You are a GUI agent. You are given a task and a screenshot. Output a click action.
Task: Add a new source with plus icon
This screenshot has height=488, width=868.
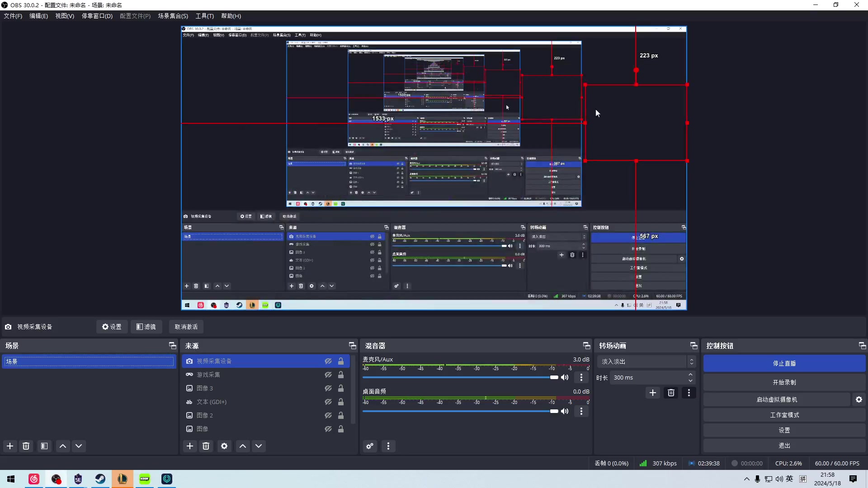(x=190, y=446)
